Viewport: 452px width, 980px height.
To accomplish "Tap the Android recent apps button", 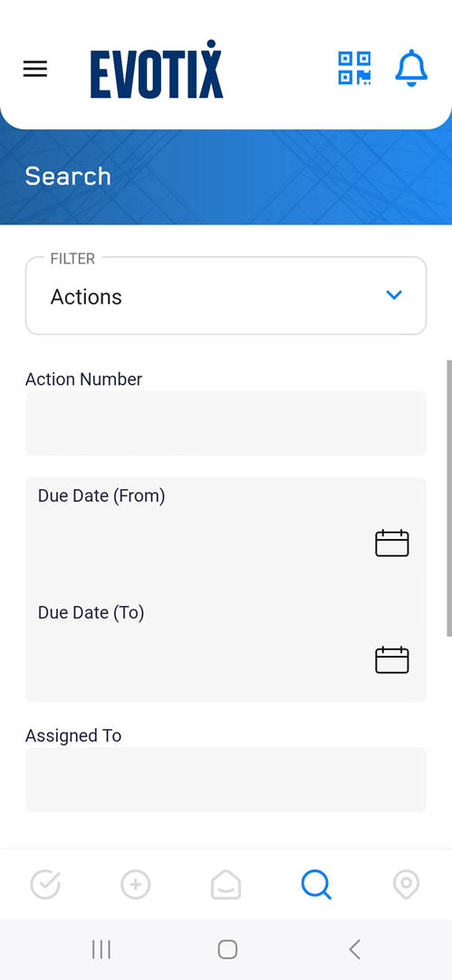I will point(101,949).
